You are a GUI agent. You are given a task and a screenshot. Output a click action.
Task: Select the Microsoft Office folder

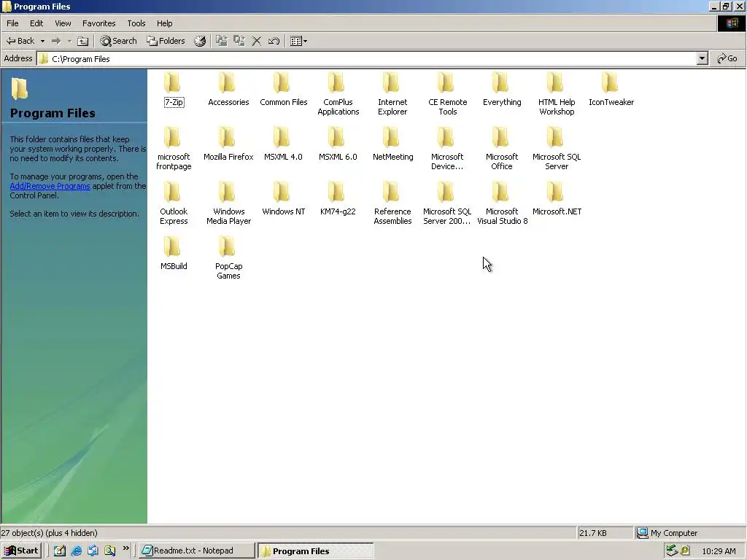(502, 149)
